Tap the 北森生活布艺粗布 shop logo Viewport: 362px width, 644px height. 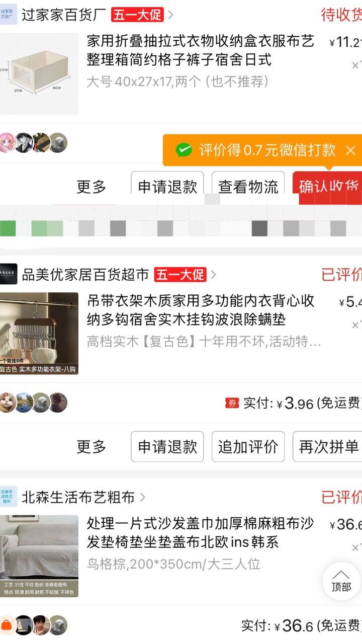[9, 497]
